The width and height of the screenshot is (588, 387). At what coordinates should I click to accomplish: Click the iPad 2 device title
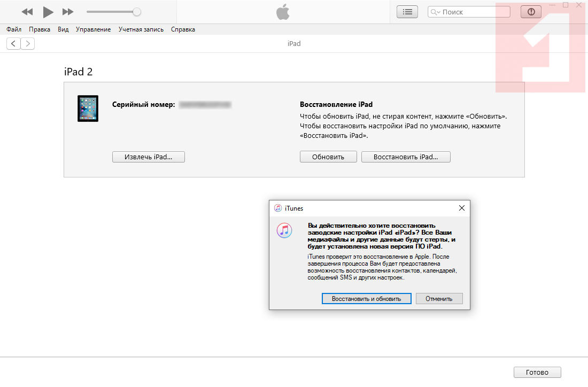click(x=79, y=72)
